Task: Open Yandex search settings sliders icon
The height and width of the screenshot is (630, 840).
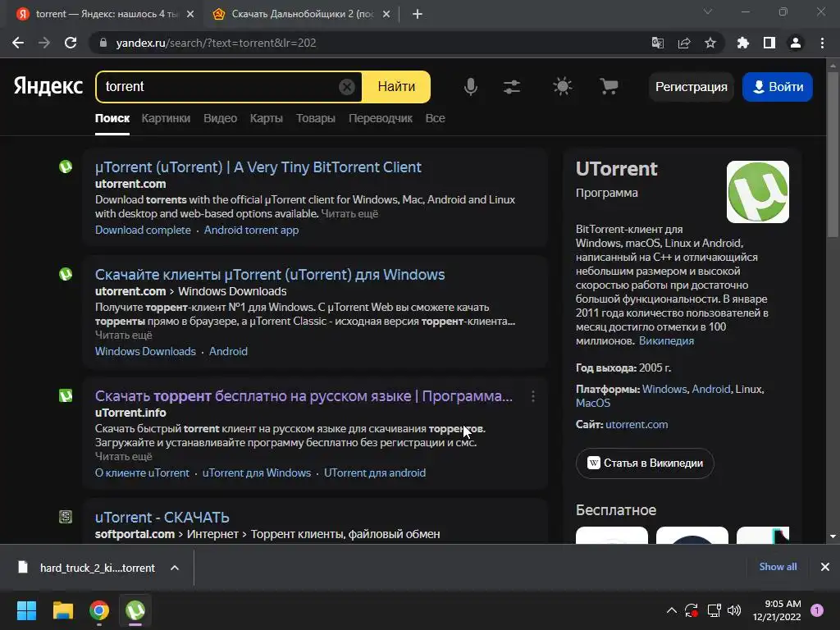Action: (x=512, y=86)
